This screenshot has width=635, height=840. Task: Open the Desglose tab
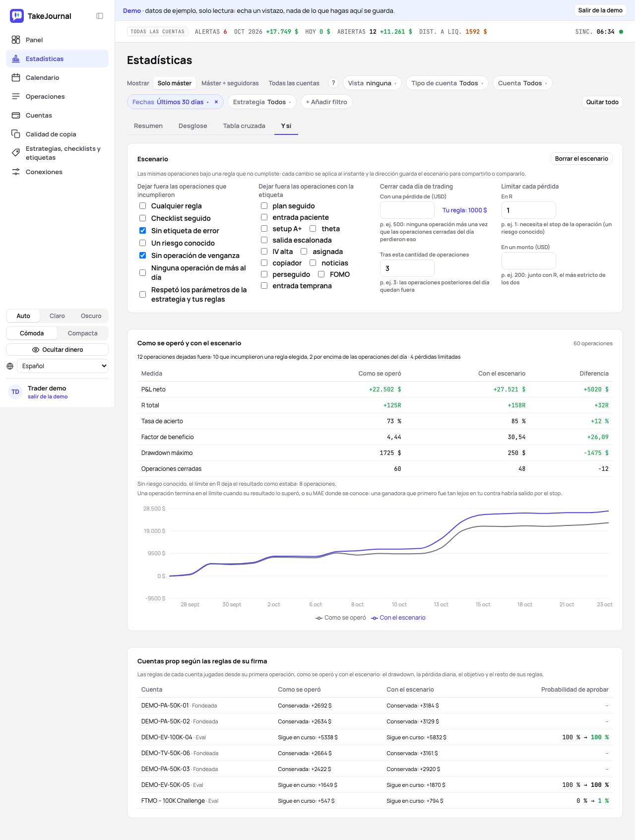click(193, 126)
